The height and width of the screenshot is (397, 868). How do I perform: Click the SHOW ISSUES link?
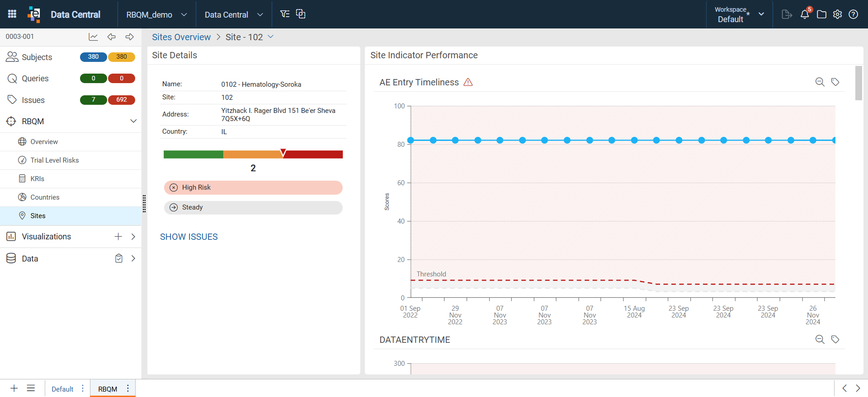pyautogui.click(x=189, y=237)
